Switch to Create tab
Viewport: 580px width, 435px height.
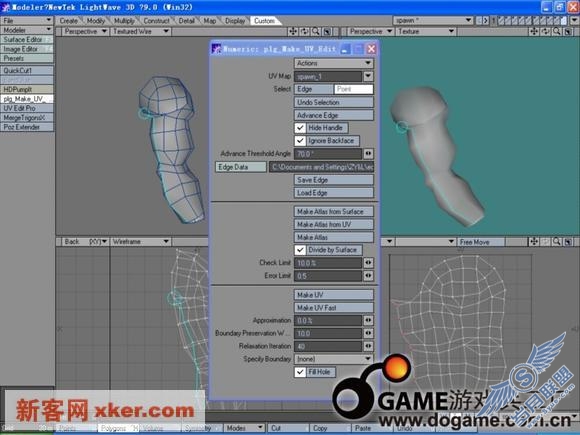[x=69, y=21]
